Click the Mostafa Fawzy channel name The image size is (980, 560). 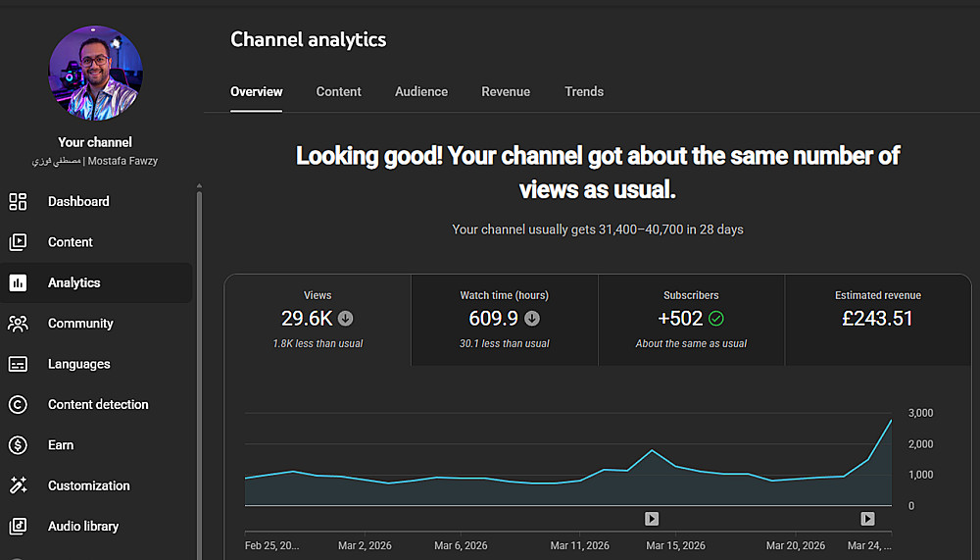[95, 162]
